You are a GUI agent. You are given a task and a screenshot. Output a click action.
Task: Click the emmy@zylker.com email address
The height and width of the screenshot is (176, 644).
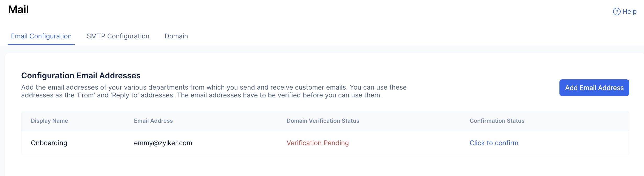[x=163, y=143]
